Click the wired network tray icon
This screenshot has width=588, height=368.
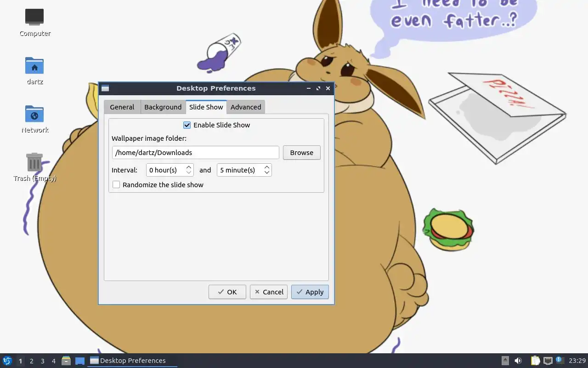coord(548,361)
